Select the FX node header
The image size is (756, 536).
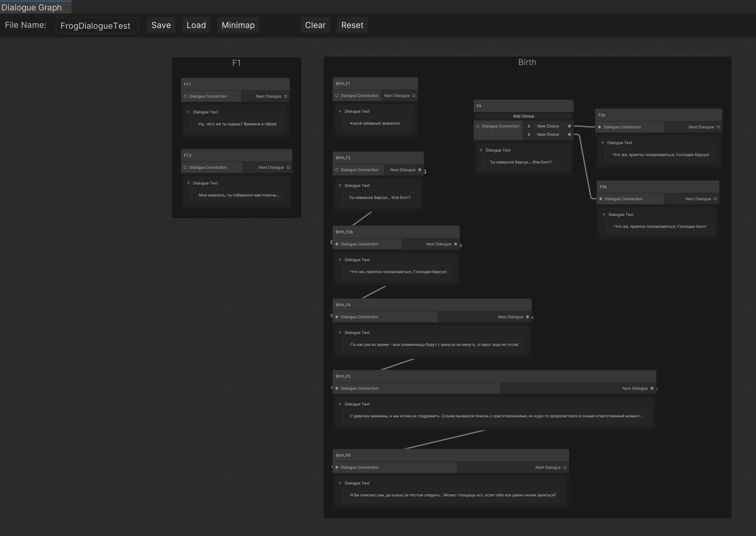click(523, 106)
